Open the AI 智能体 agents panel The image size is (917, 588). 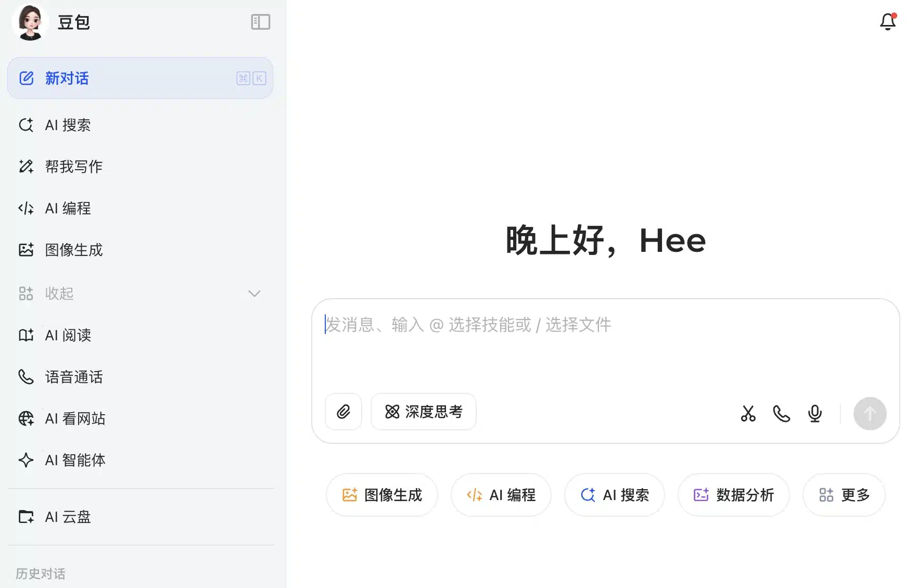pos(74,460)
